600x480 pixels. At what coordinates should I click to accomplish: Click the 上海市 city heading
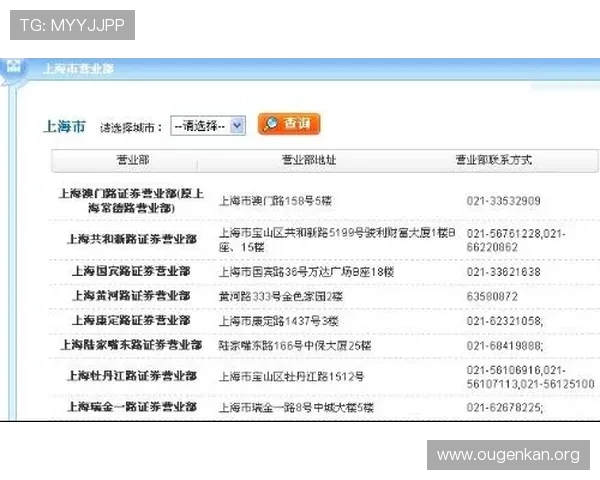(x=64, y=126)
